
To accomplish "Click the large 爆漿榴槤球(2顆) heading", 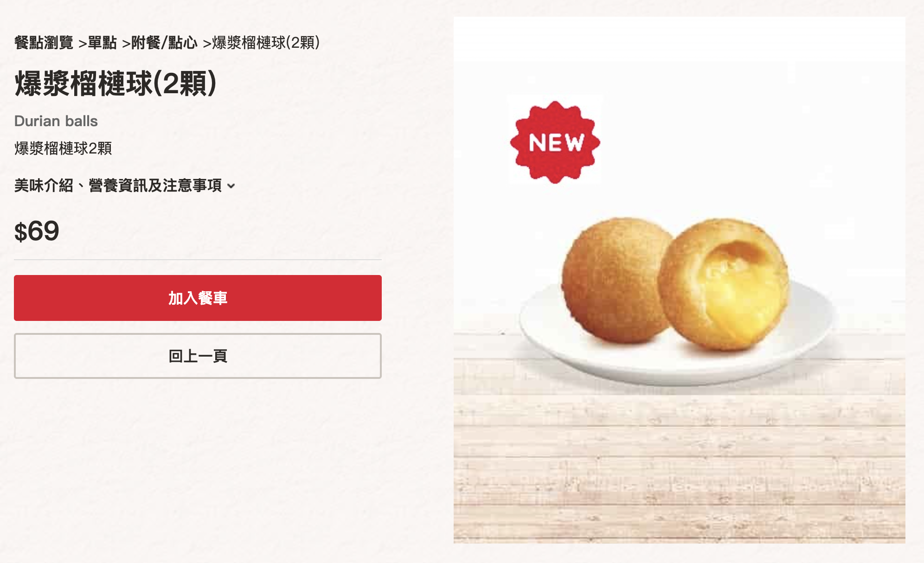I will click(116, 83).
